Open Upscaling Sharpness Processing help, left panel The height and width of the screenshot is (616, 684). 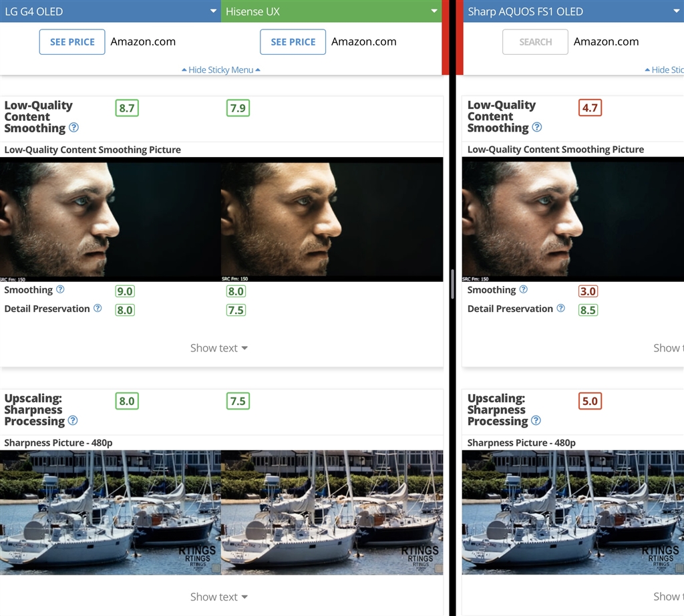(73, 420)
